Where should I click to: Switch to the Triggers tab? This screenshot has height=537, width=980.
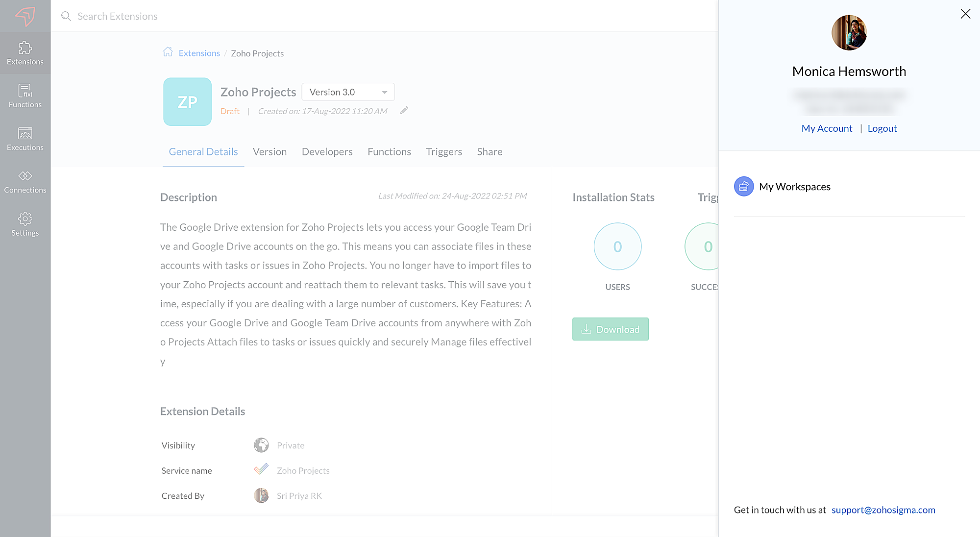point(444,151)
